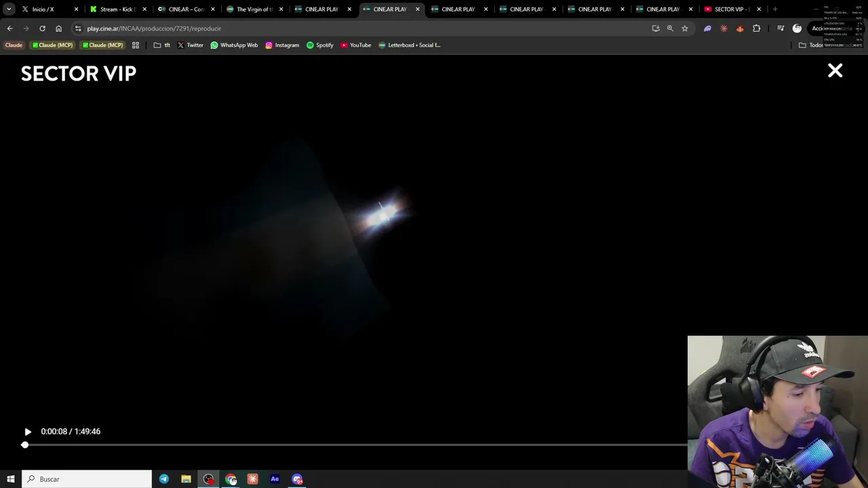Switch to the Stream - Kick tab
Image resolution: width=868 pixels, height=488 pixels.
[x=117, y=9]
